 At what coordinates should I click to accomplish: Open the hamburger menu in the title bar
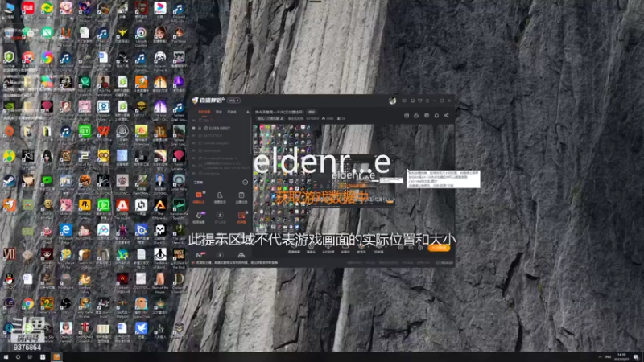coord(427,101)
